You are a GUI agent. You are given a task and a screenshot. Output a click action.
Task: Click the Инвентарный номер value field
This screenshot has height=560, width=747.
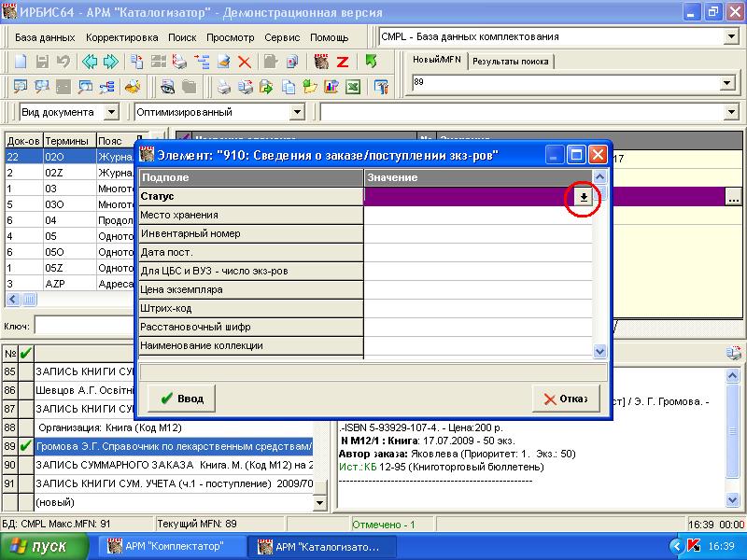point(477,233)
